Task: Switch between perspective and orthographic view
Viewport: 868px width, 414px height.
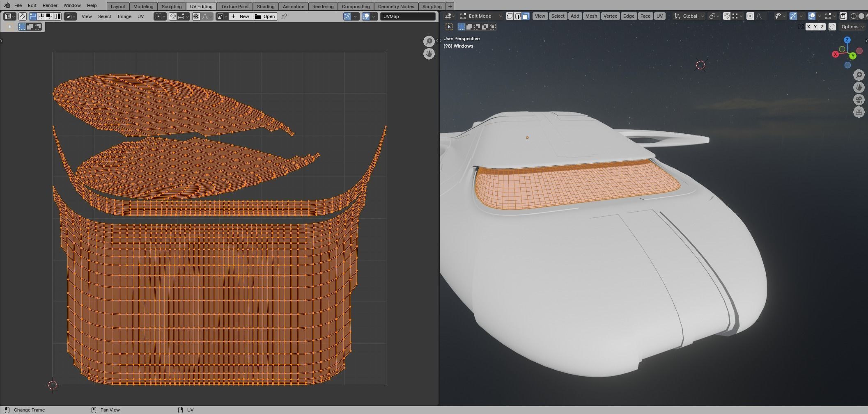Action: (x=859, y=112)
